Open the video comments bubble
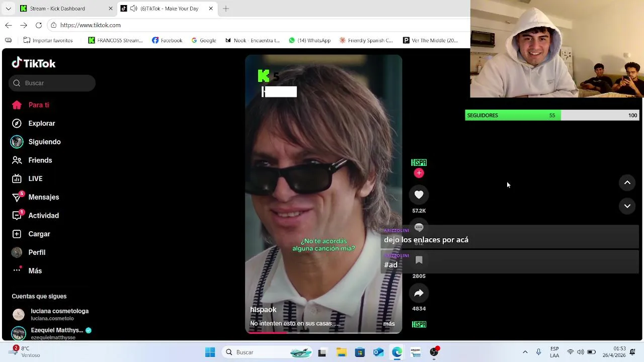The height and width of the screenshot is (362, 644). 419,227
